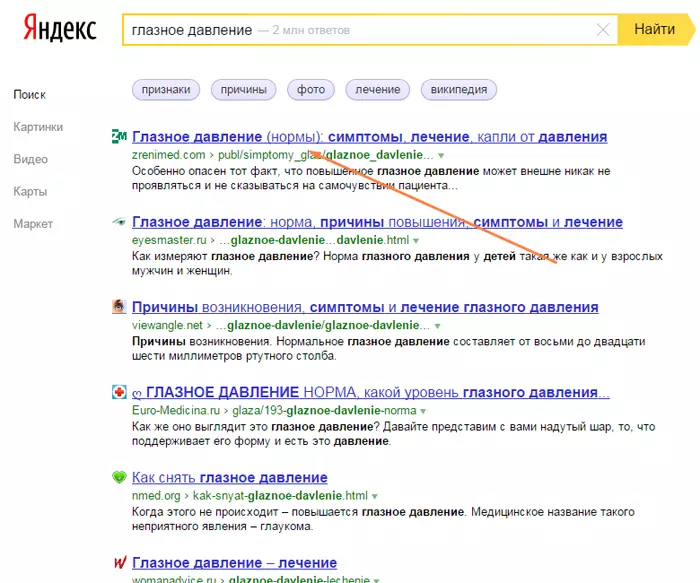The height and width of the screenshot is (583, 700).
Task: Switch to Маркет search
Action: point(33,223)
